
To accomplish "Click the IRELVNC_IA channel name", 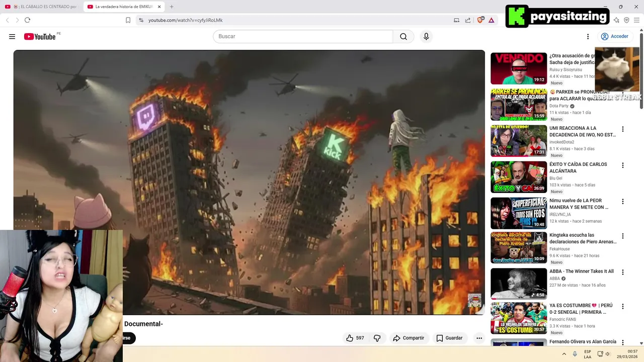I will [560, 215].
